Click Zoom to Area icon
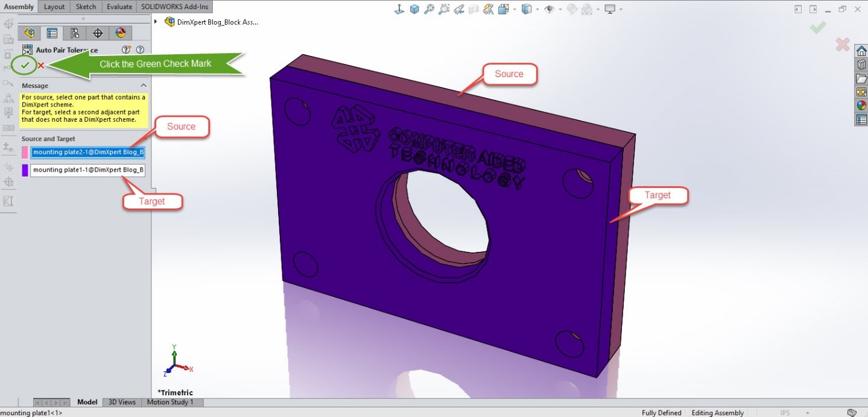Screen dimensions: 868x417 pos(444,9)
